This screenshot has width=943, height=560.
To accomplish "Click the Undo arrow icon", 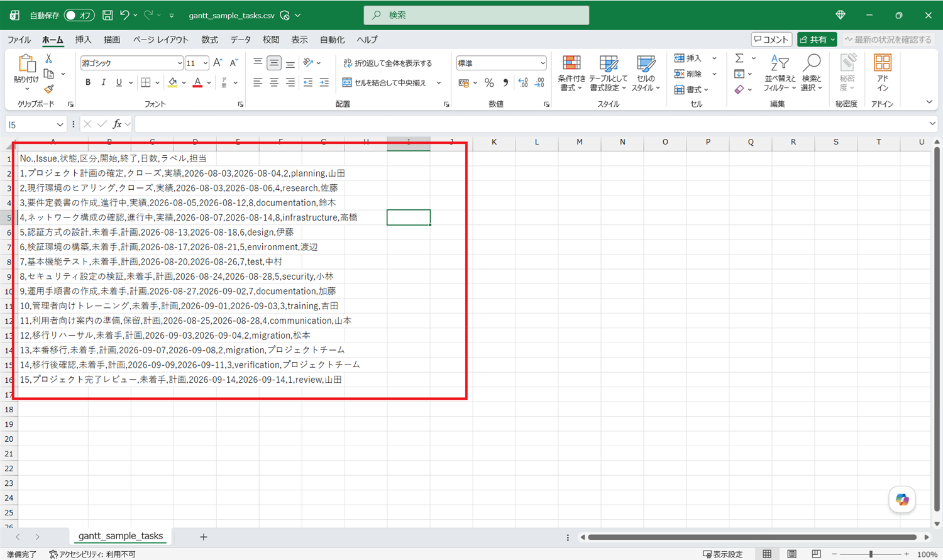I will click(x=124, y=15).
